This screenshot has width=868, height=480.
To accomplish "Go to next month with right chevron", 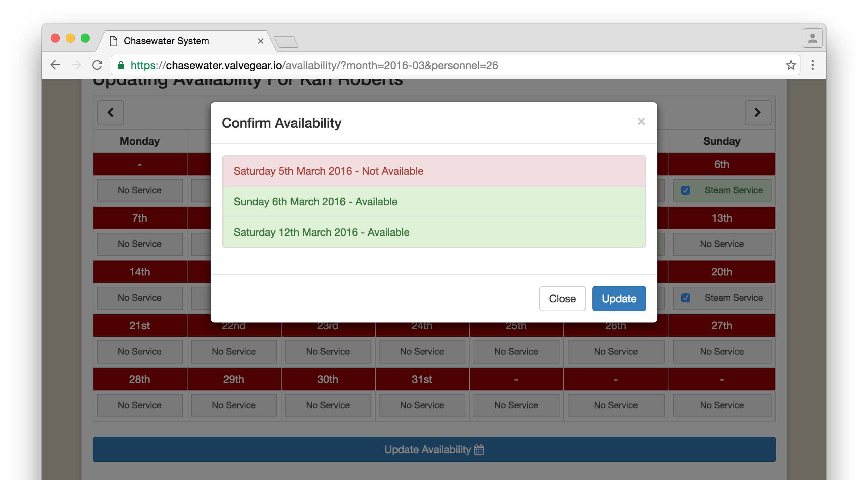I will coord(757,112).
